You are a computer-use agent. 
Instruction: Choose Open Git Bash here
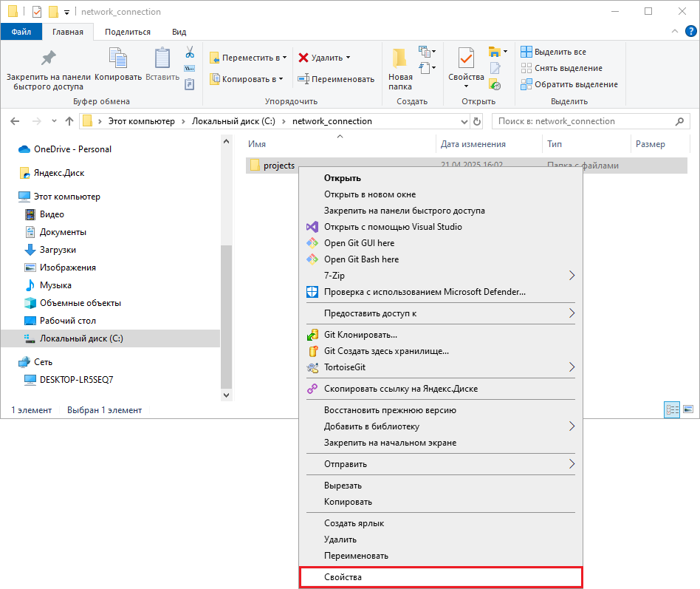[x=361, y=259]
